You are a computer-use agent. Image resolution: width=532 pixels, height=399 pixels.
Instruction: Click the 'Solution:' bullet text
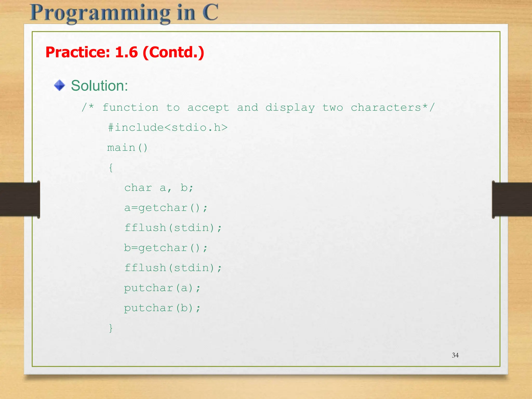coord(99,85)
